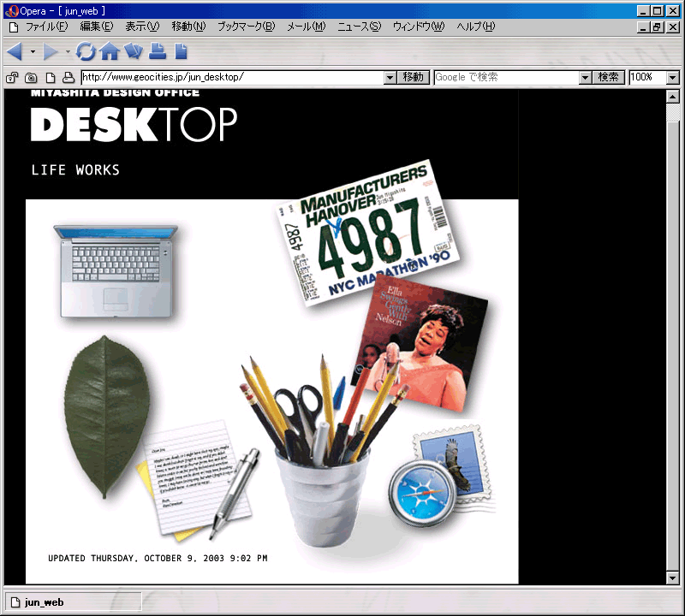Open a new page with the blue document icon
685x616 pixels.
(x=181, y=51)
